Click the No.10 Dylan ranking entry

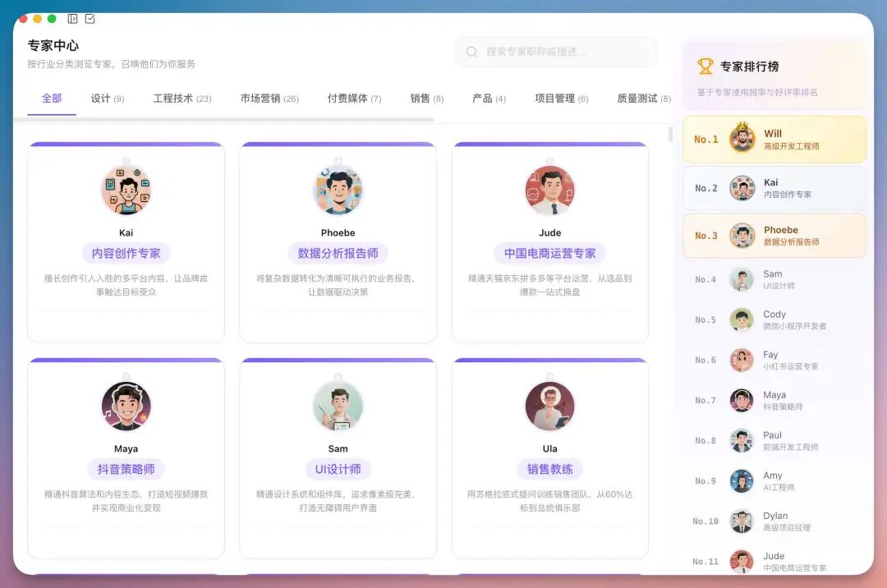(x=772, y=521)
